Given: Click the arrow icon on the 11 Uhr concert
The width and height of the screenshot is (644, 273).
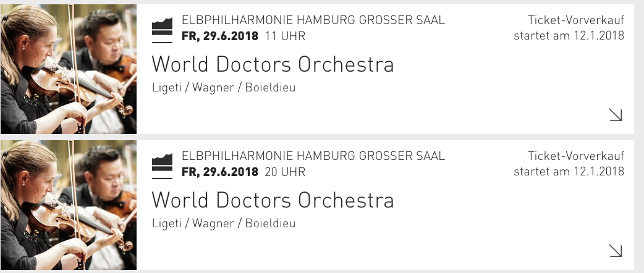Looking at the screenshot, I should pyautogui.click(x=616, y=115).
